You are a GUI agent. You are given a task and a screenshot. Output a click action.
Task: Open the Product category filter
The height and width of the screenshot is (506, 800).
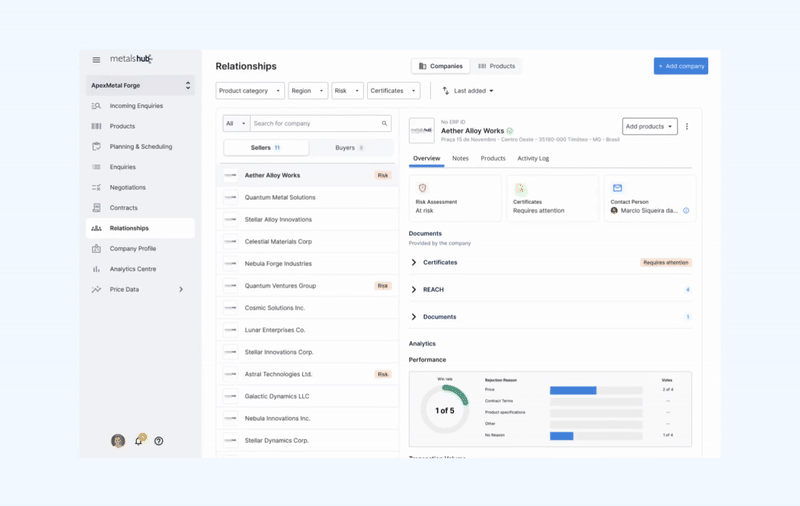pyautogui.click(x=250, y=91)
